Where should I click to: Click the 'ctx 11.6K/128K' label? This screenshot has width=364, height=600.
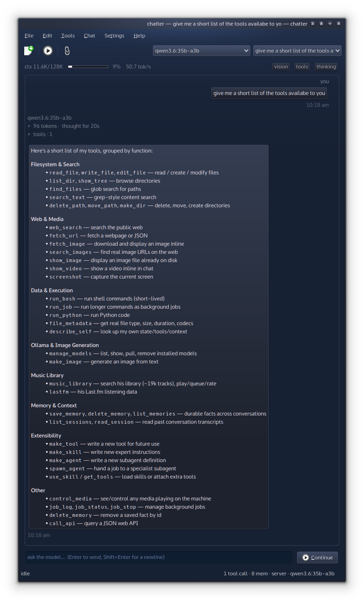pos(44,67)
